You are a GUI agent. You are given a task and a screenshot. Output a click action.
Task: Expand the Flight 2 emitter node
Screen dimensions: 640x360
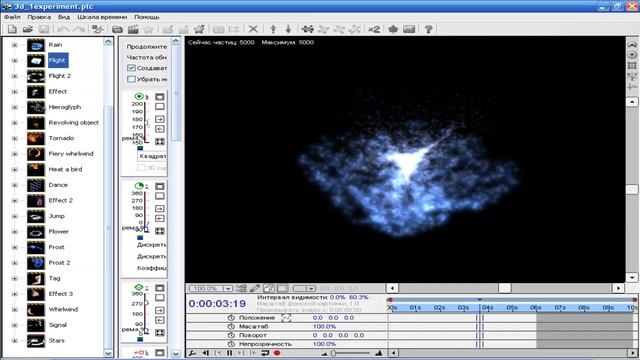coord(15,76)
